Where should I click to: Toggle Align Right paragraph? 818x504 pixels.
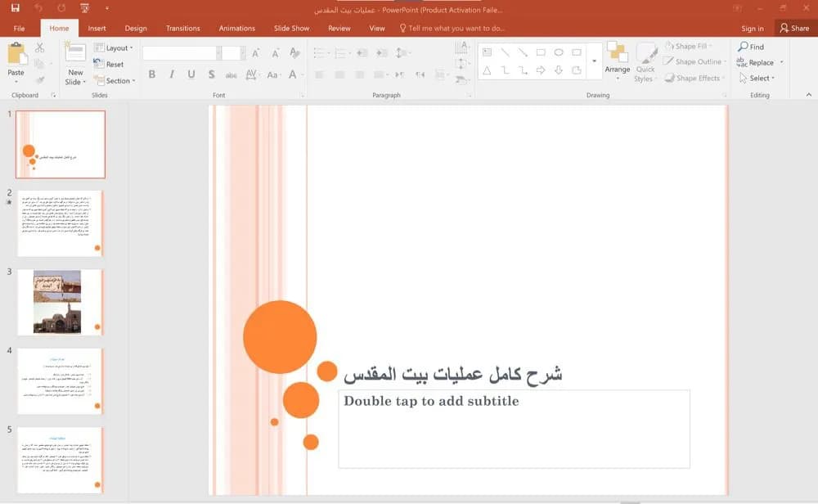click(x=359, y=74)
